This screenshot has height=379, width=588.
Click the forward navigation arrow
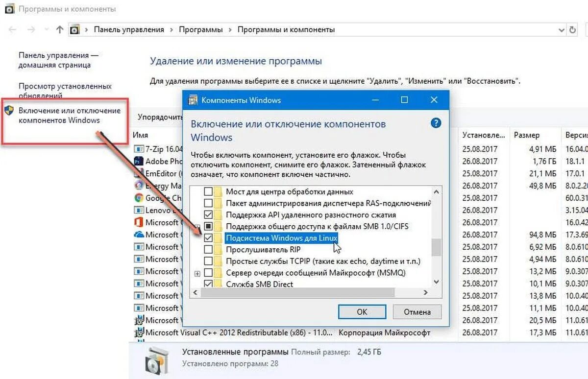tap(31, 29)
